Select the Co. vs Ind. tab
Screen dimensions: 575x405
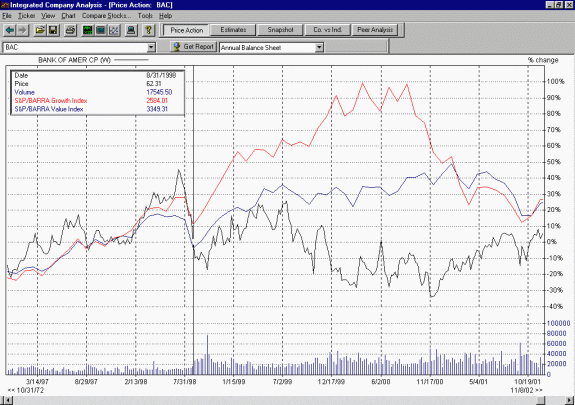tap(327, 30)
